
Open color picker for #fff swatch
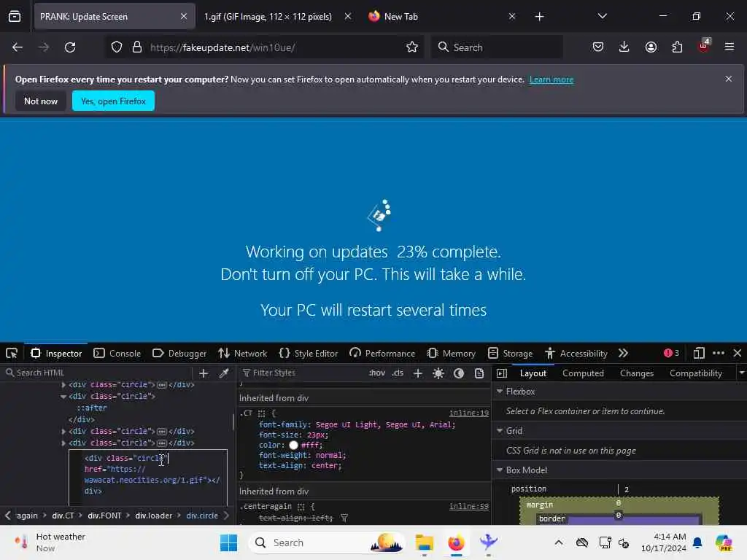coord(293,446)
